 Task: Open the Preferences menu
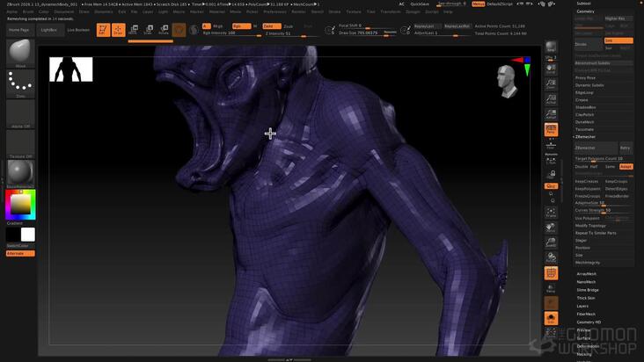(274, 11)
